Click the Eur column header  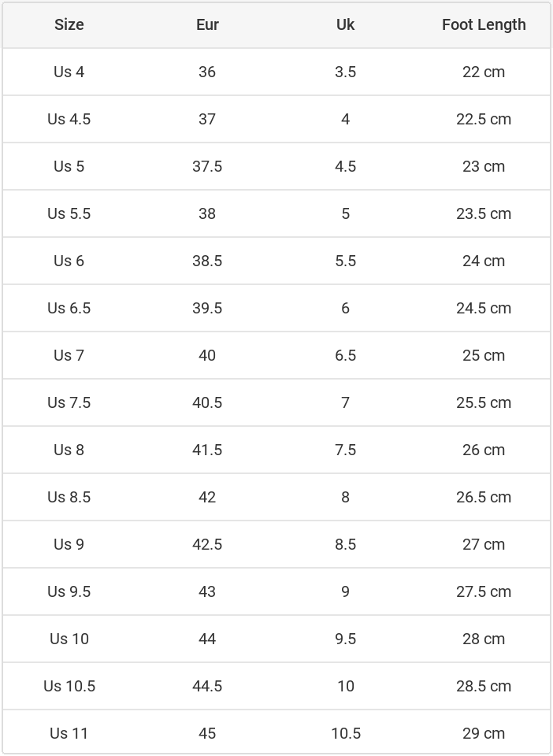[x=207, y=24]
